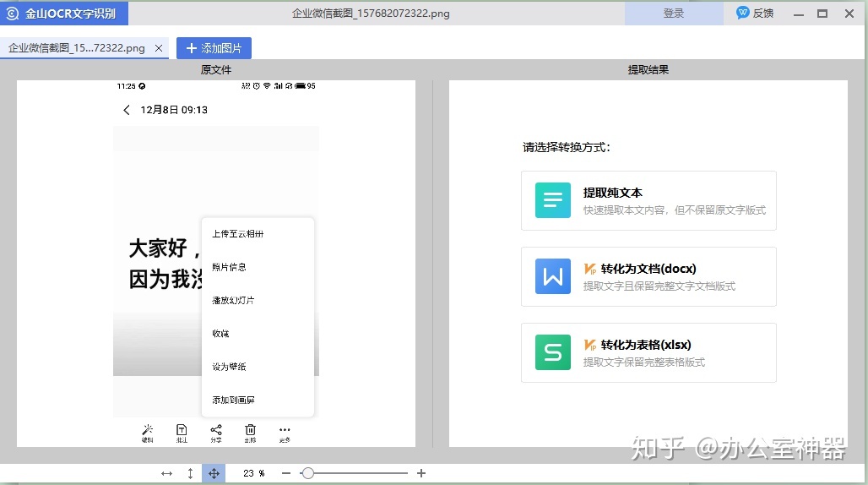The height and width of the screenshot is (485, 868).
Task: Click the green S spreadsheet icon
Action: [552, 352]
